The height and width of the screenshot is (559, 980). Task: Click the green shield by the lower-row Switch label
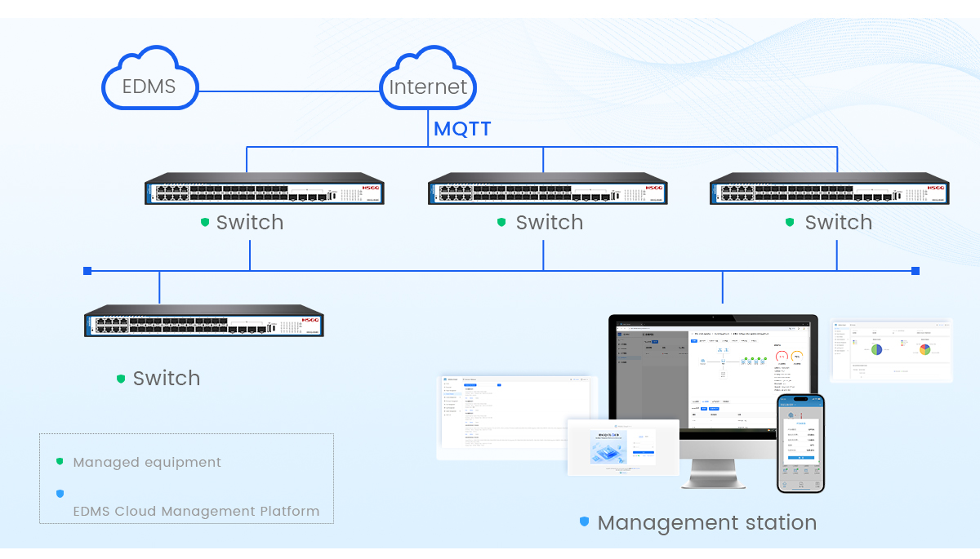(x=121, y=379)
